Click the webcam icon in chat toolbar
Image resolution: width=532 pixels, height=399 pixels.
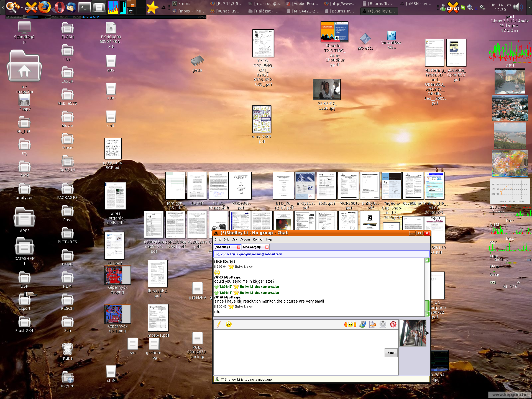[383, 324]
